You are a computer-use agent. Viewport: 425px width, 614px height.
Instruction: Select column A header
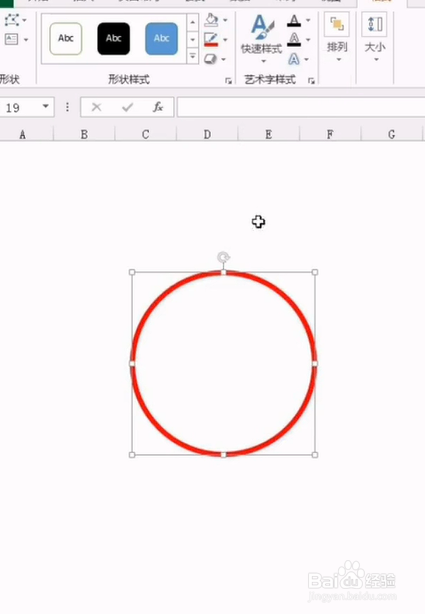coord(23,135)
